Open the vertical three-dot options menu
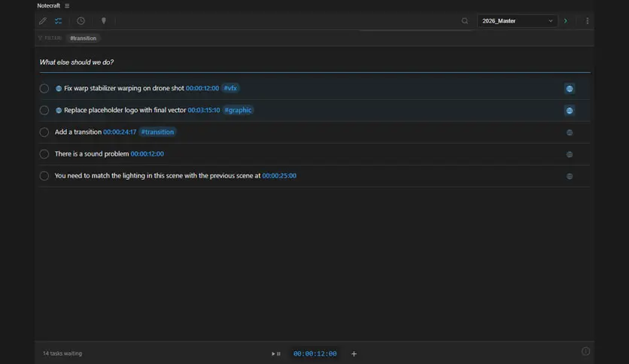 588,21
